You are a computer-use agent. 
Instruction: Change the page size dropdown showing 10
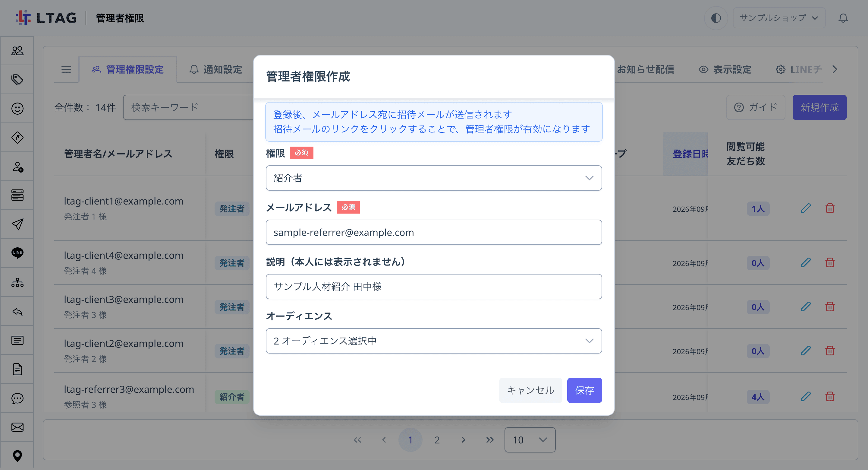tap(530, 440)
